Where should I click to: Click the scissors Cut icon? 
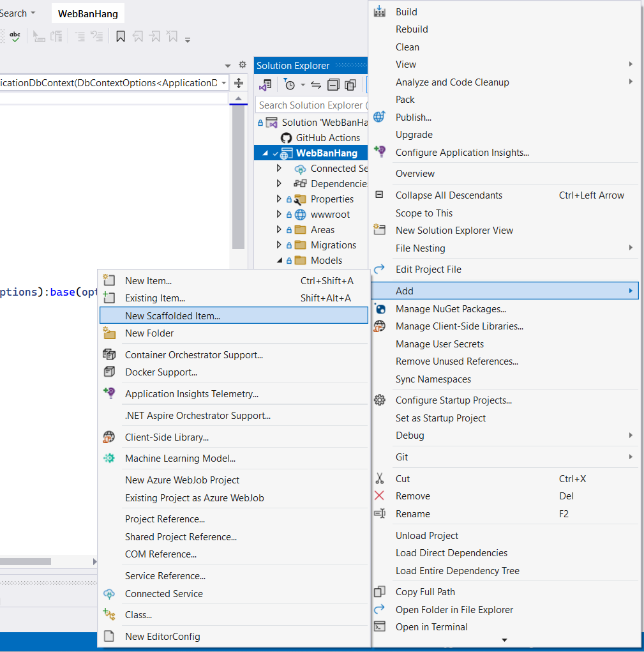pyautogui.click(x=379, y=478)
